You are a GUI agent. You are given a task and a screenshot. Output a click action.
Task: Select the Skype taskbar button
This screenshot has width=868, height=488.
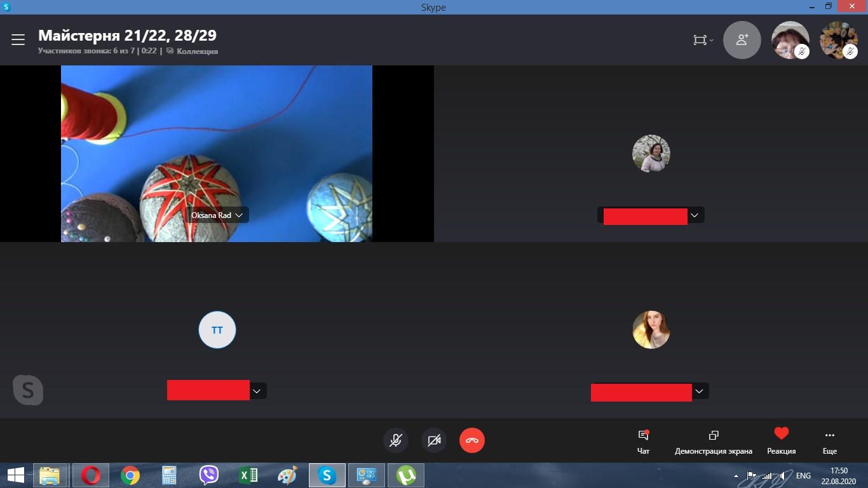(327, 475)
